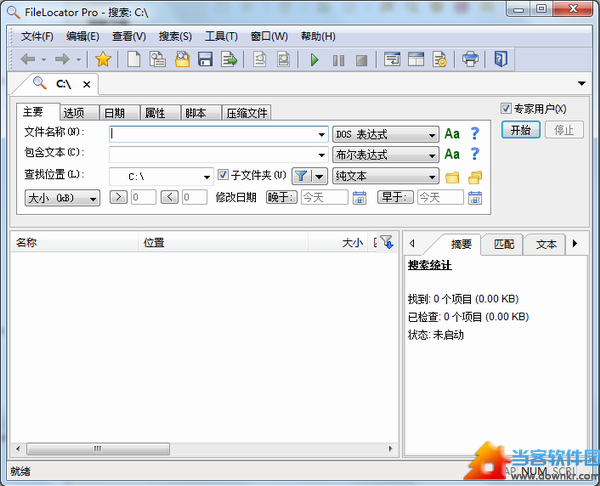Screen dimensions: 600x486
Task: Stop search with square stop icon
Action: (362, 60)
